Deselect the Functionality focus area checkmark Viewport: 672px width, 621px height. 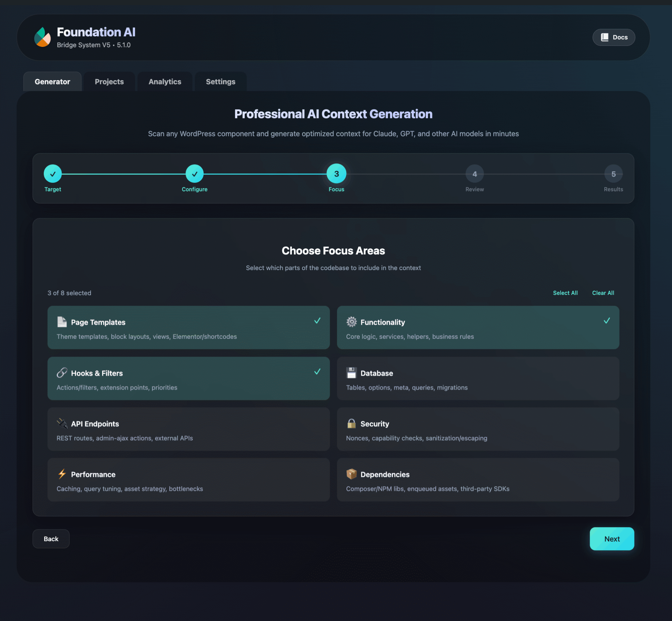(607, 321)
